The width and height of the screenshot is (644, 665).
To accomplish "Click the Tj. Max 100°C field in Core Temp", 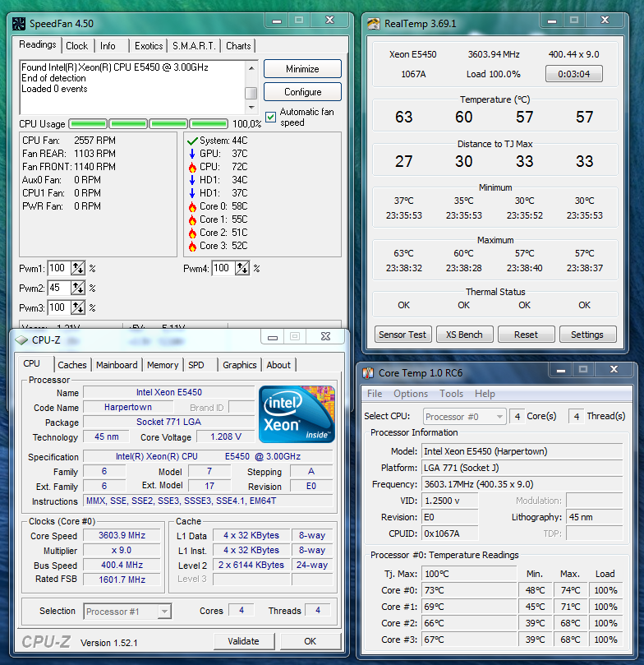I will 469,574.
